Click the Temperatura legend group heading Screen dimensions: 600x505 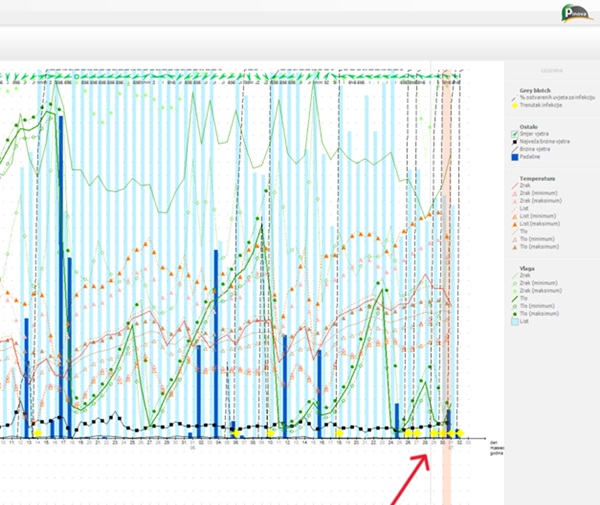[x=537, y=178]
